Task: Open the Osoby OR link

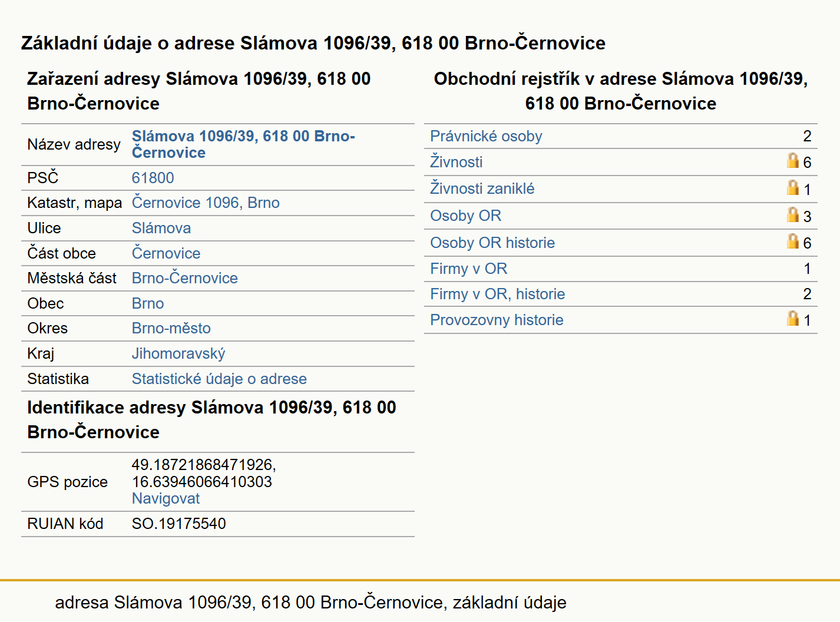Action: pos(466,216)
